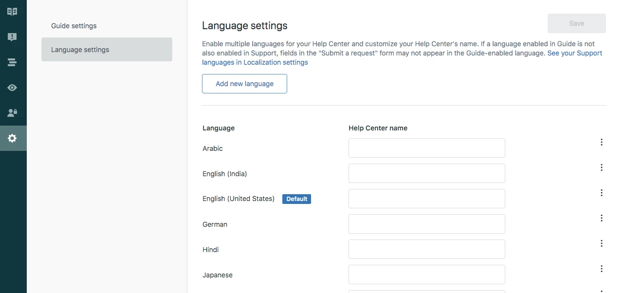Open the user permissions icon in sidebar
Viewport: 644px width, 293px height.
(x=12, y=113)
